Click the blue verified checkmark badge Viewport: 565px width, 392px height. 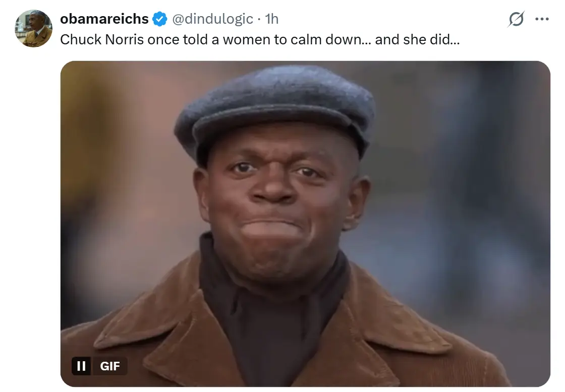159,19
